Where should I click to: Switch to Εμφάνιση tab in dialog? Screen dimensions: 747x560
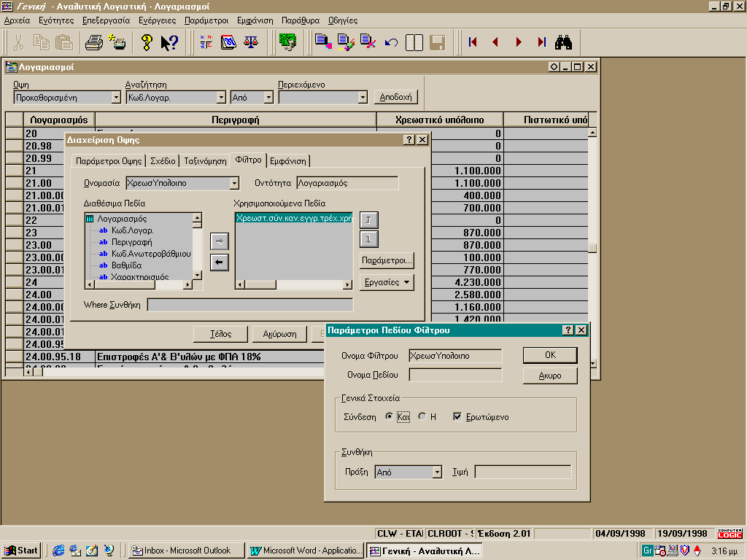(x=287, y=161)
